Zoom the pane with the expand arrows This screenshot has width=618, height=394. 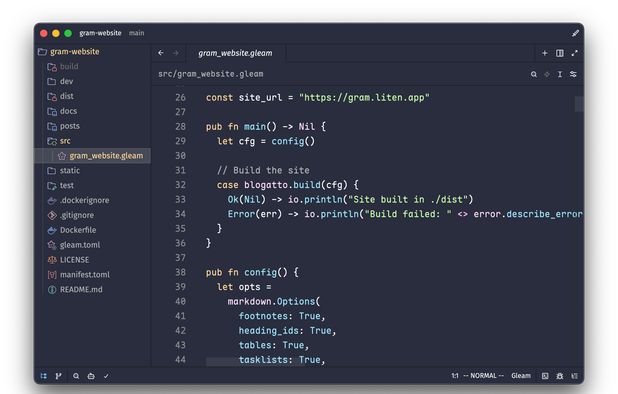click(x=575, y=53)
